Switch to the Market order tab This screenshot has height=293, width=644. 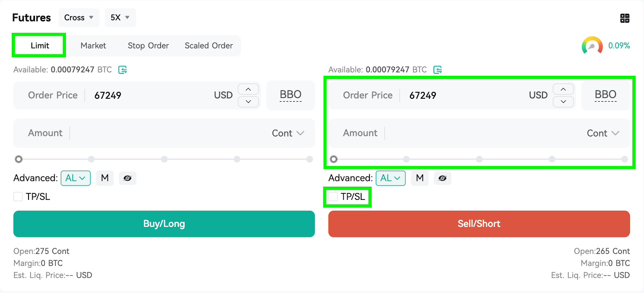[x=93, y=46]
